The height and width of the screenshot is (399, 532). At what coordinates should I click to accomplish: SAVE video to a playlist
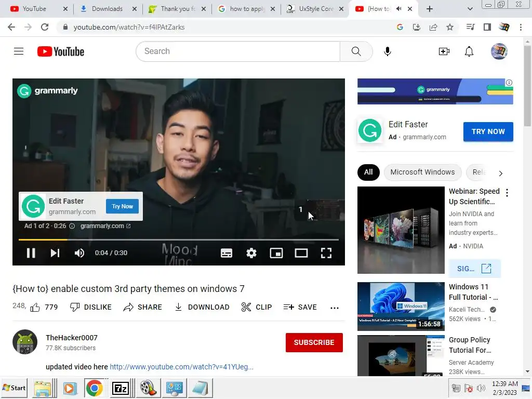[x=300, y=307]
